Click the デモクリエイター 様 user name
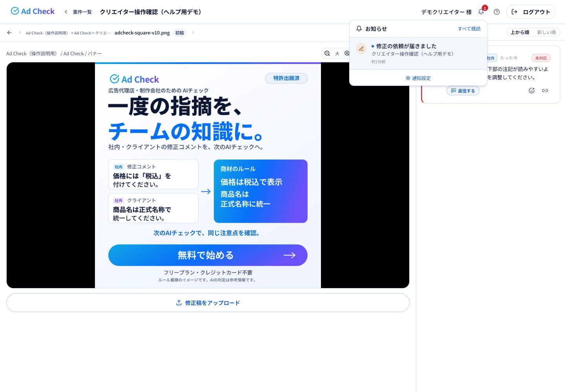This screenshot has height=392, width=565. (447, 12)
